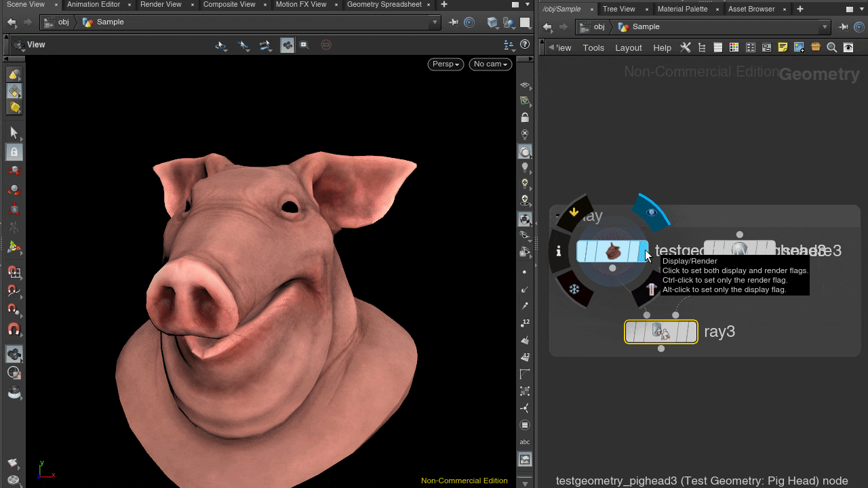Open the Render View tab
Image resolution: width=868 pixels, height=488 pixels.
161,4
